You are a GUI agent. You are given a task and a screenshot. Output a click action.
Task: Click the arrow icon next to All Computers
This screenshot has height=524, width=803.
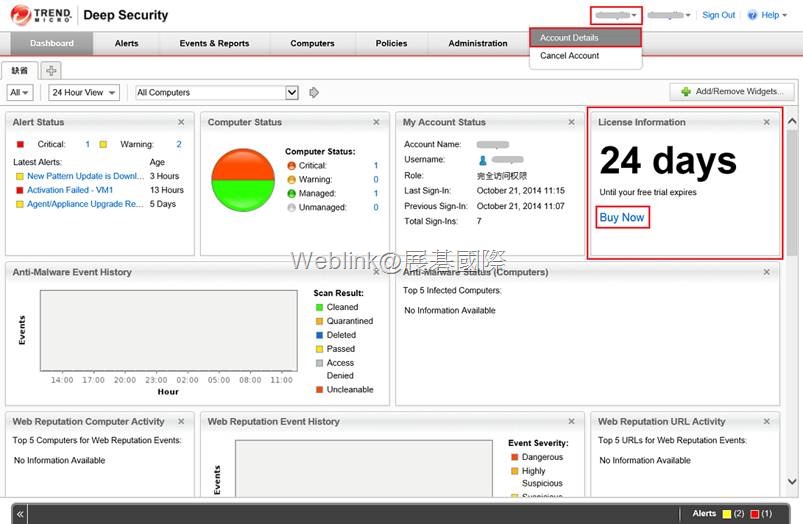(314, 92)
